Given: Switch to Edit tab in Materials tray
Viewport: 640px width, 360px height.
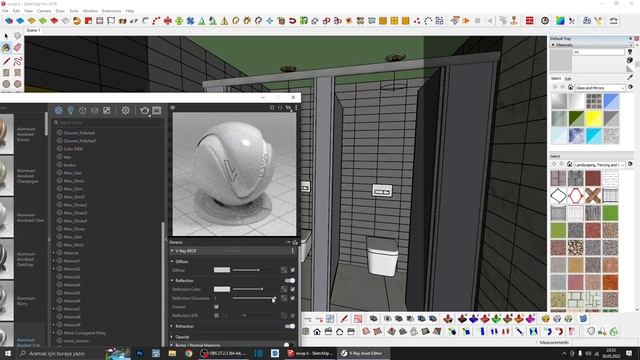Looking at the screenshot, I should point(568,78).
